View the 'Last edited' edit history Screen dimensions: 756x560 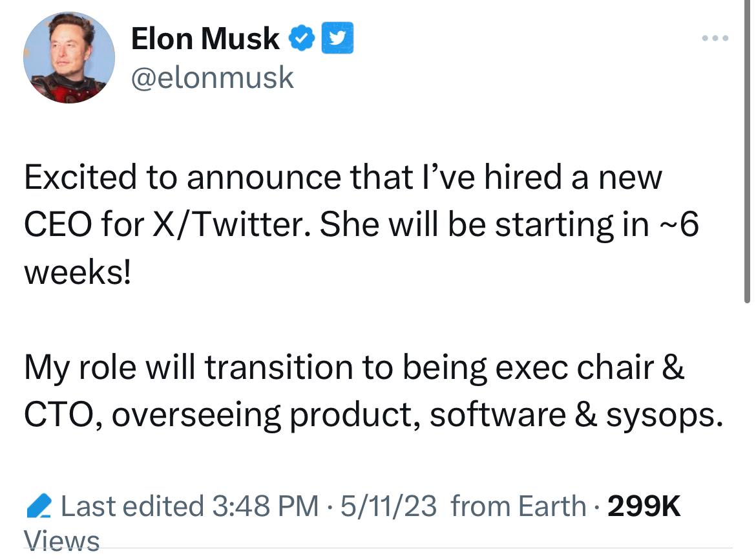point(132,506)
